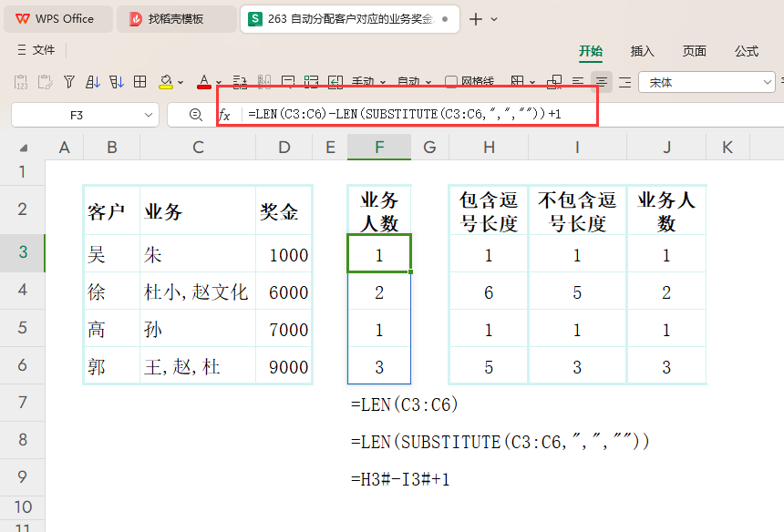Click the formula text =H3#-I3#+1
The width and height of the screenshot is (784, 532).
click(x=400, y=479)
